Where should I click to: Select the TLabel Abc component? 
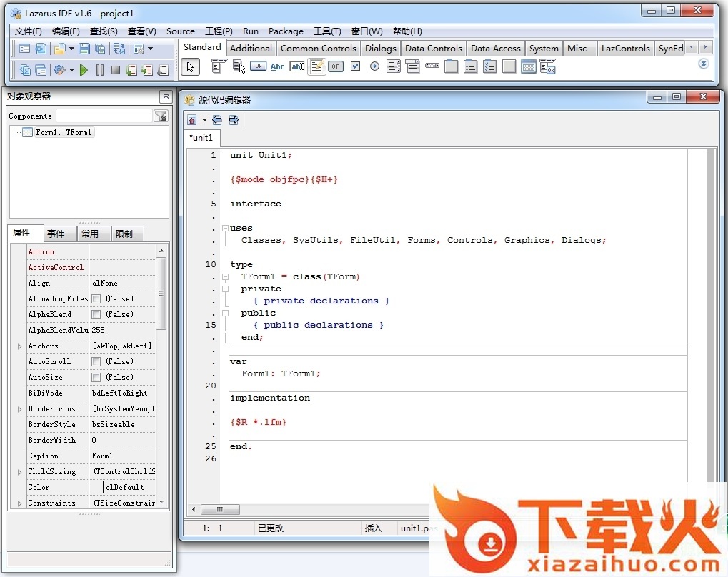pos(277,66)
